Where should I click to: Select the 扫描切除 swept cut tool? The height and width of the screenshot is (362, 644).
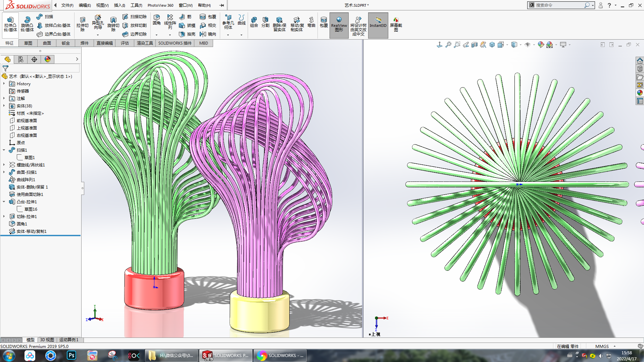[134, 16]
